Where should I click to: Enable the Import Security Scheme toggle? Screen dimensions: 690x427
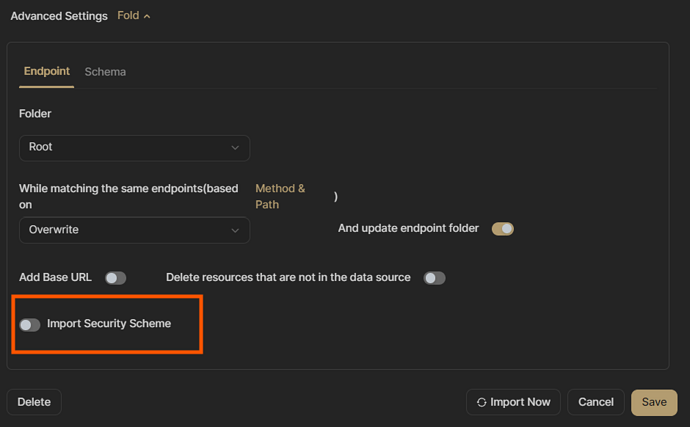click(30, 324)
